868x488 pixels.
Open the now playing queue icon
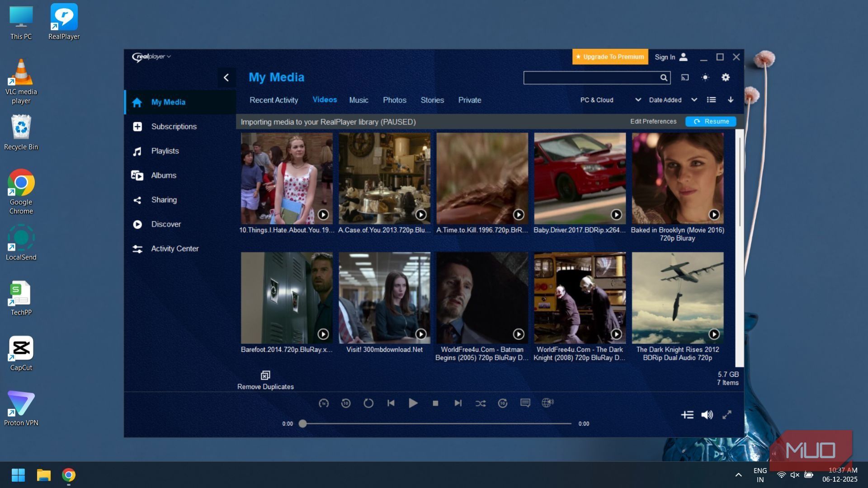(687, 415)
